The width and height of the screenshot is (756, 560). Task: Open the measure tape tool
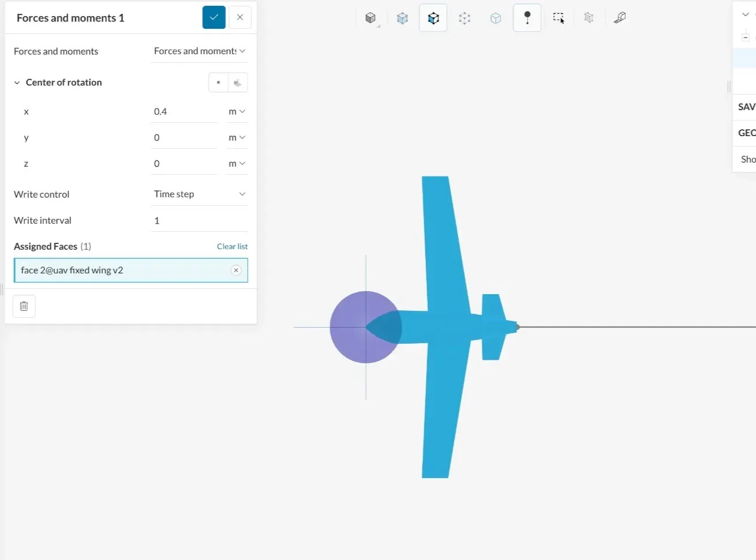(x=620, y=17)
